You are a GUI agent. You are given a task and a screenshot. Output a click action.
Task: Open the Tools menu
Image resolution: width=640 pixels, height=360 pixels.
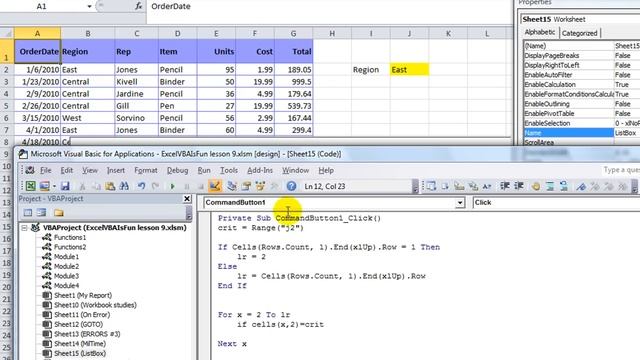point(229,170)
